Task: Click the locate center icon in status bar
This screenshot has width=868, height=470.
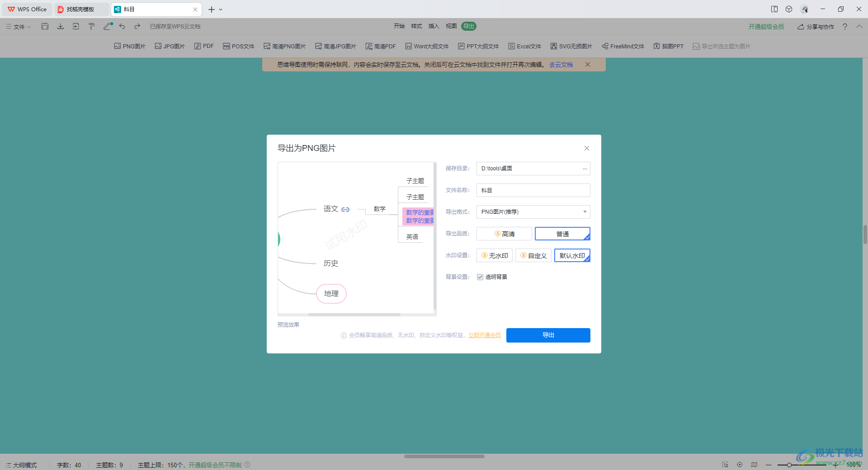Action: 740,465
